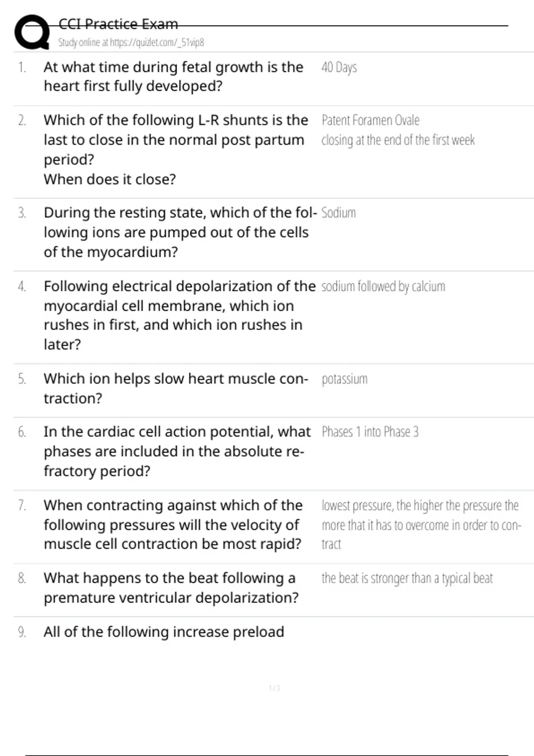Click 'the beat is stronger than a typical beat'
The height and width of the screenshot is (756, 534).
(x=407, y=578)
